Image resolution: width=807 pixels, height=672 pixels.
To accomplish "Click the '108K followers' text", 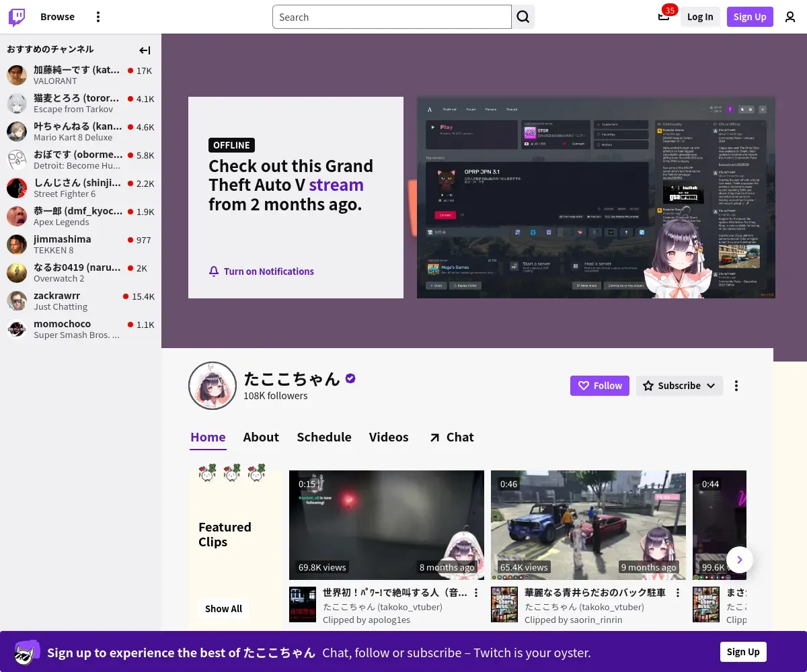I will coord(276,396).
